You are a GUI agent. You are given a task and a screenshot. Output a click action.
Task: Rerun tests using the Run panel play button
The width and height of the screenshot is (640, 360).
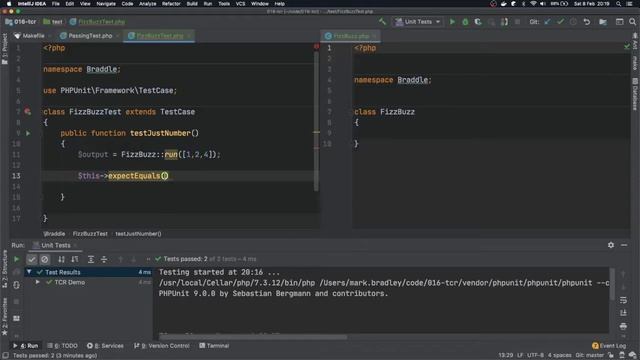click(x=16, y=259)
